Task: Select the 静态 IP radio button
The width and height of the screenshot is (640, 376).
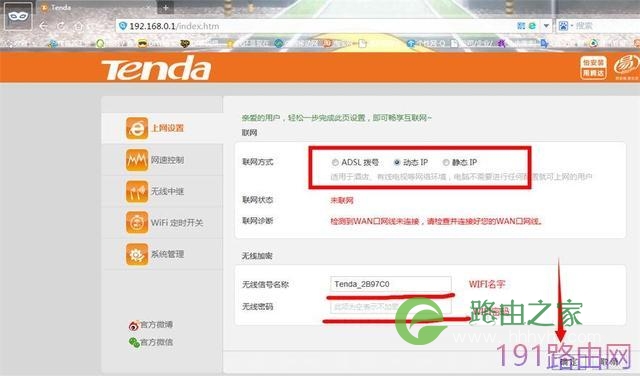Action: (446, 162)
